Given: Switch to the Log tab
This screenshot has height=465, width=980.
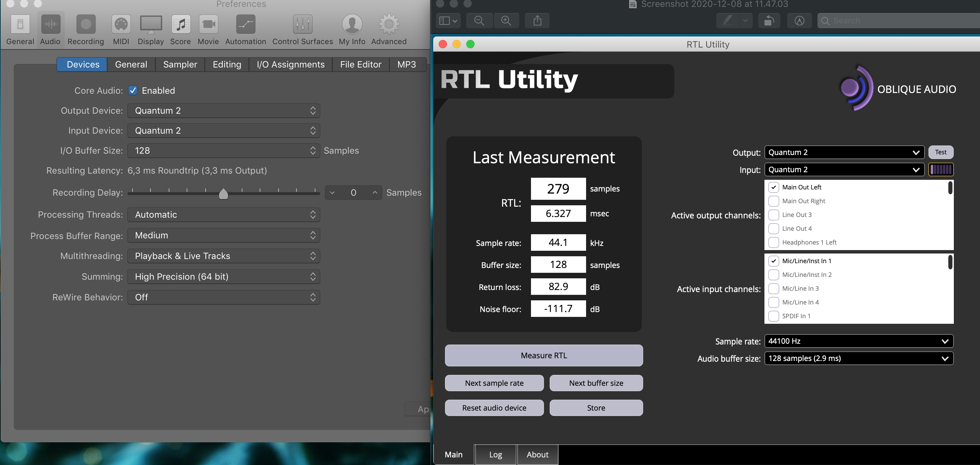Looking at the screenshot, I should point(495,454).
